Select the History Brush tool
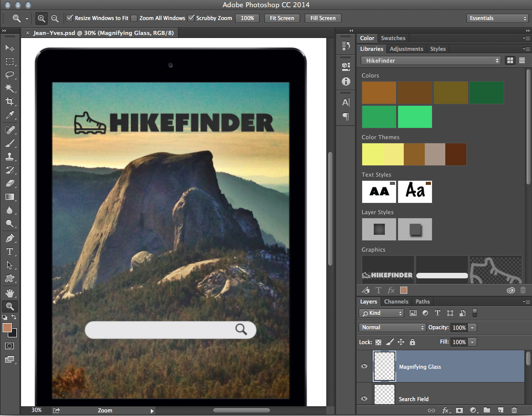The width and height of the screenshot is (532, 416). tap(10, 170)
